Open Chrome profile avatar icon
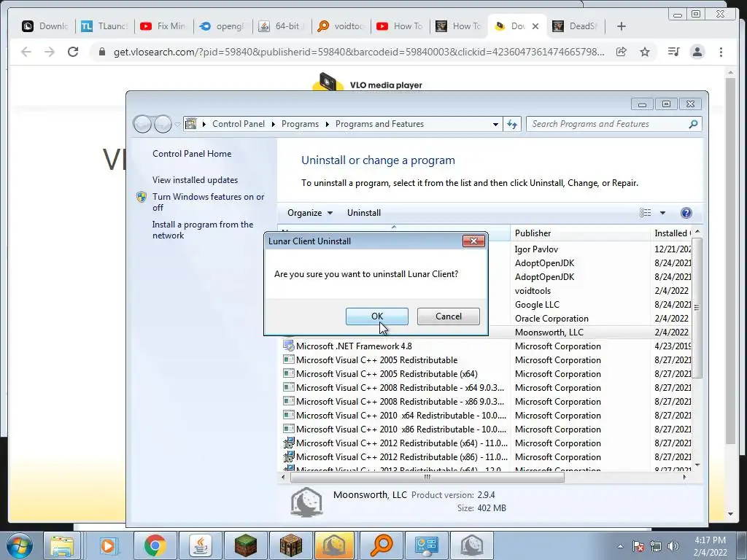Screen dimensions: 747x560 pos(697,52)
